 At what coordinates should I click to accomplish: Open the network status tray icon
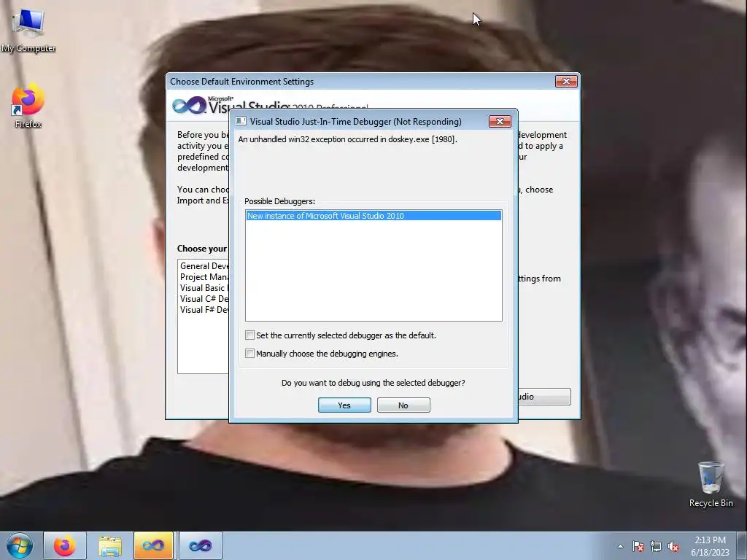coord(656,547)
